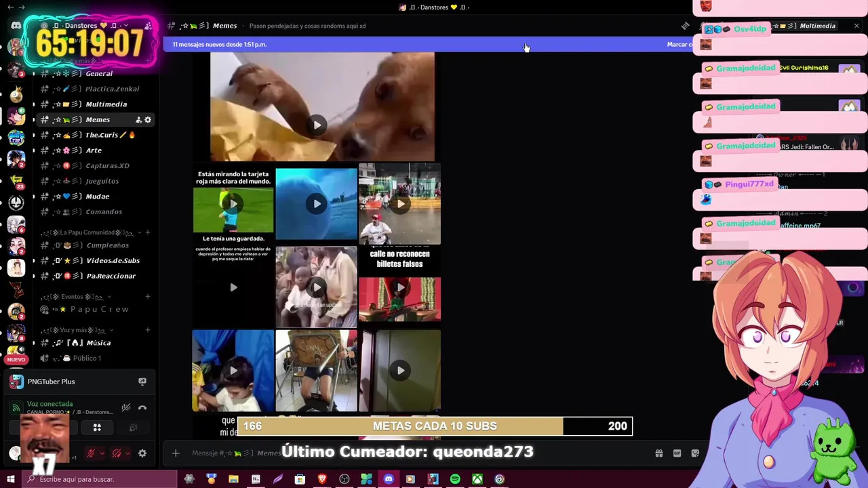This screenshot has height=488, width=868.
Task: Open invite icon on the Memes channel row
Action: click(x=138, y=120)
